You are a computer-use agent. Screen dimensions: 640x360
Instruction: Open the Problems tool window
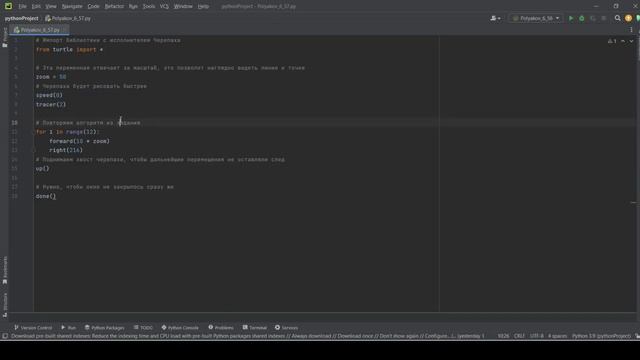[221, 328]
